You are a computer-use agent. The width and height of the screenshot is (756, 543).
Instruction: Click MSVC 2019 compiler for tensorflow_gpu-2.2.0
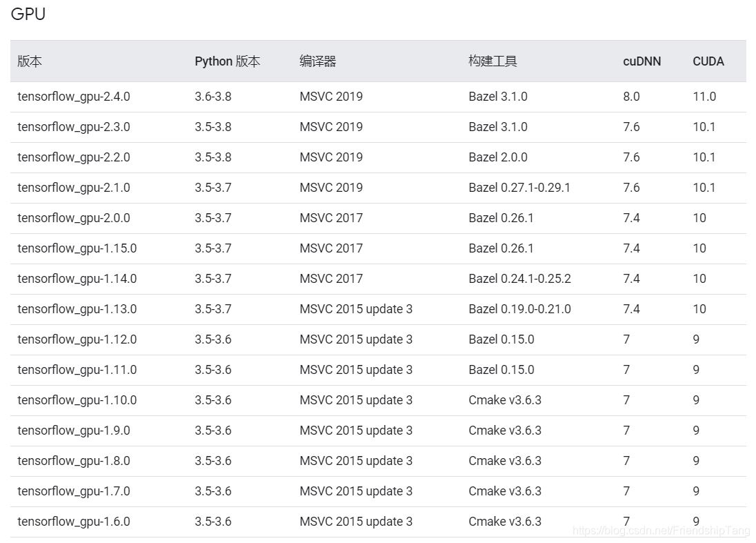(330, 157)
